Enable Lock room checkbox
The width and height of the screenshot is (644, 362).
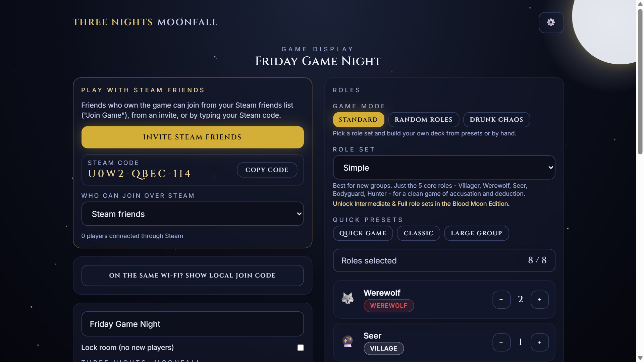(x=301, y=348)
